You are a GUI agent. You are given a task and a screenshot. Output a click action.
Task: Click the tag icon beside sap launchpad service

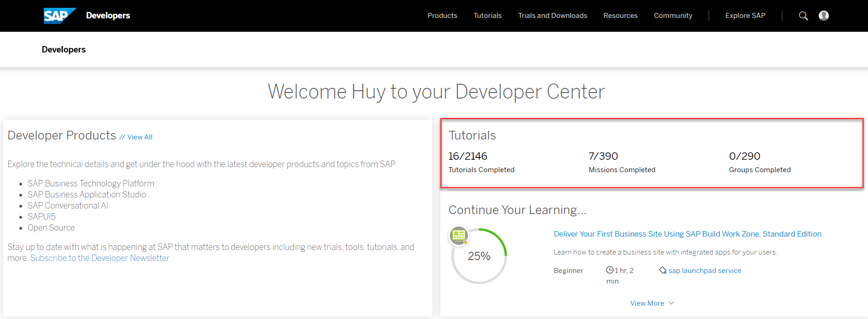pyautogui.click(x=663, y=270)
